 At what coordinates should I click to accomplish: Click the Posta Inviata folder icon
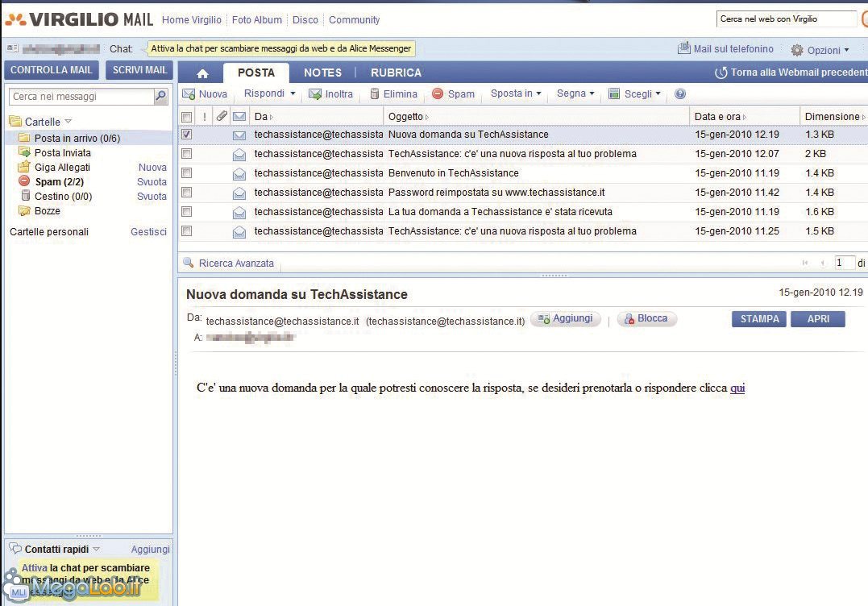[24, 152]
